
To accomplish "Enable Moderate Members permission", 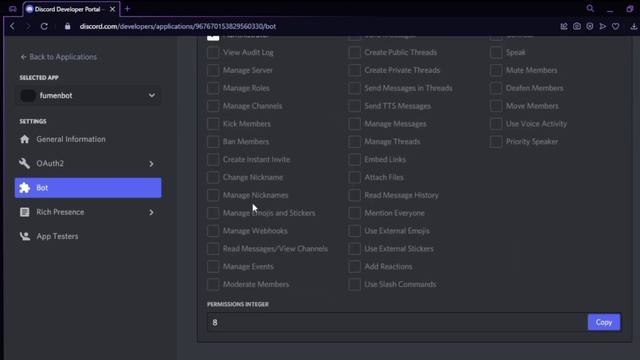I will 213,284.
